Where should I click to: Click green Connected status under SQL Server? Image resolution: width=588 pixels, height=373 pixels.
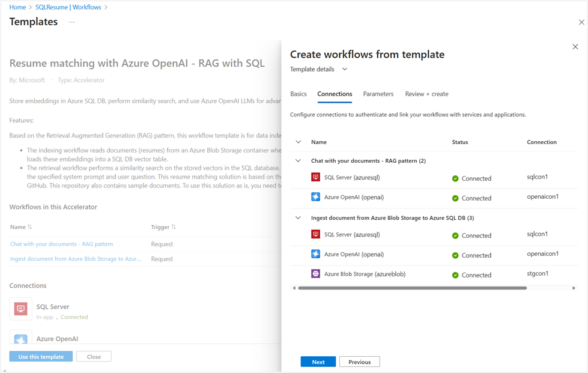coord(74,317)
